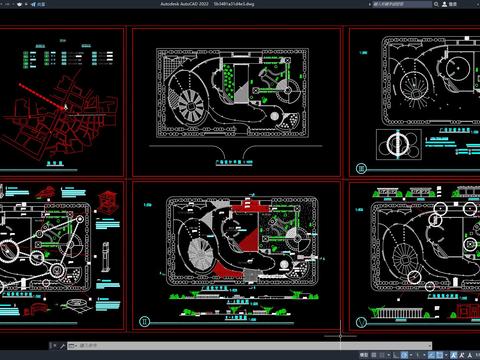
Task: Toggle polar tracking in status bar
Action: coord(404,355)
